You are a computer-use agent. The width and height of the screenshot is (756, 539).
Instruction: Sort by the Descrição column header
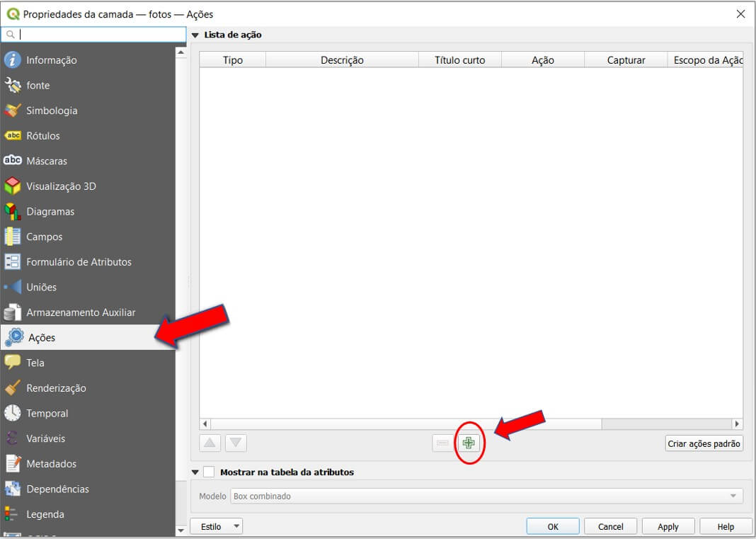pos(342,60)
